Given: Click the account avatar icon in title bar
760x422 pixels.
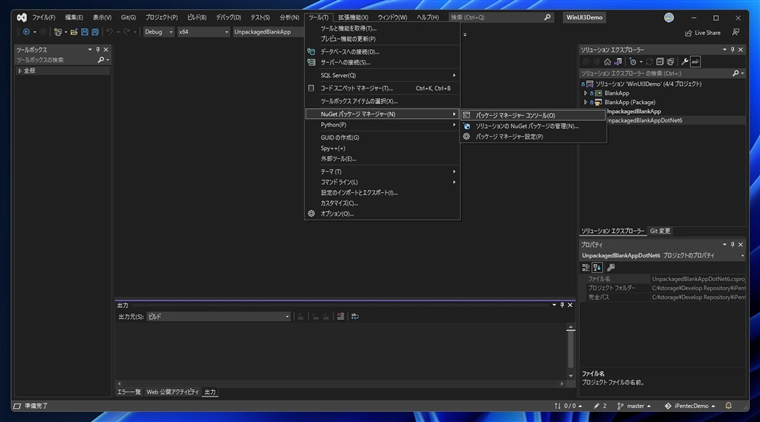Looking at the screenshot, I should 669,17.
